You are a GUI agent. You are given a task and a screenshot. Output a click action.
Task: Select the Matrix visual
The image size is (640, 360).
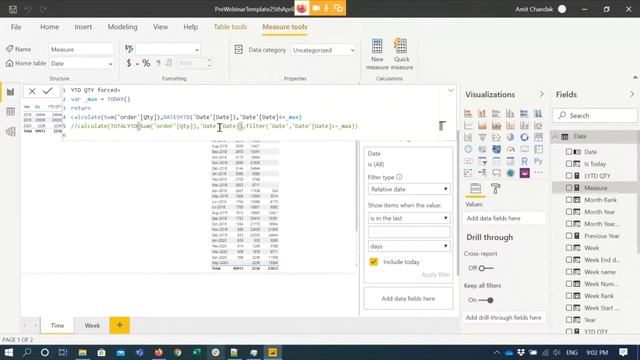coord(510,161)
